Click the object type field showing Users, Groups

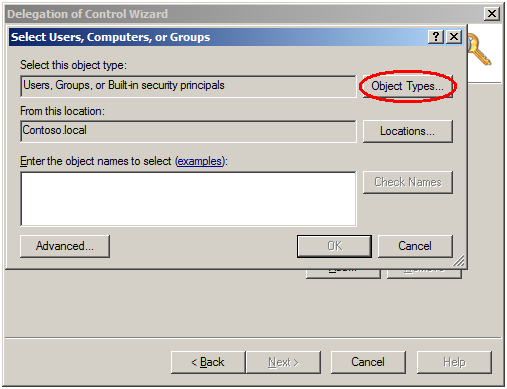point(188,86)
